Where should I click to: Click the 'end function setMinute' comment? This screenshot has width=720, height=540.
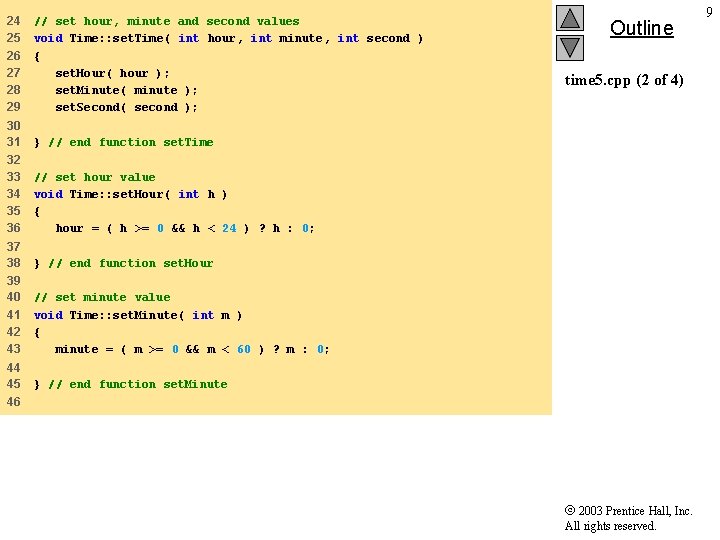(x=138, y=384)
